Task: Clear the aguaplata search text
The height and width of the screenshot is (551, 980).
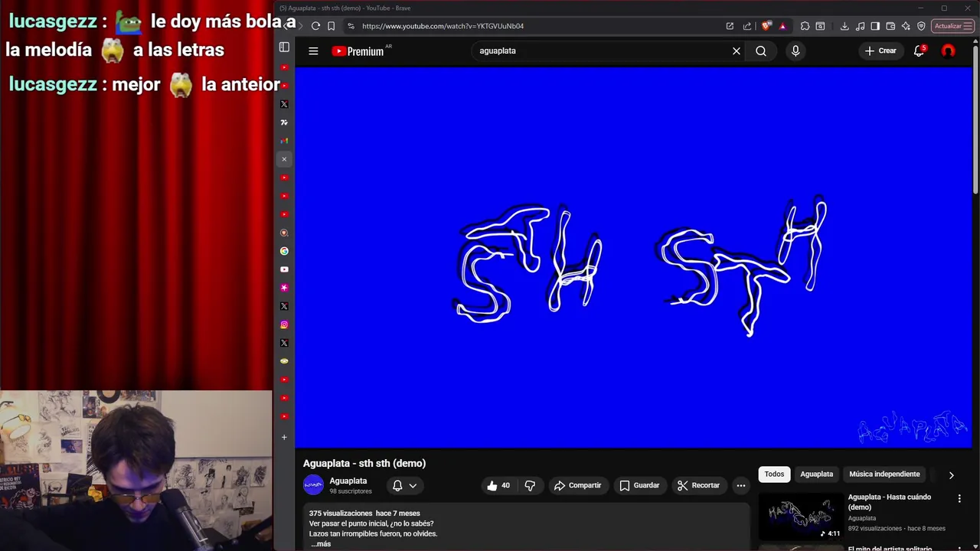Action: pos(737,51)
